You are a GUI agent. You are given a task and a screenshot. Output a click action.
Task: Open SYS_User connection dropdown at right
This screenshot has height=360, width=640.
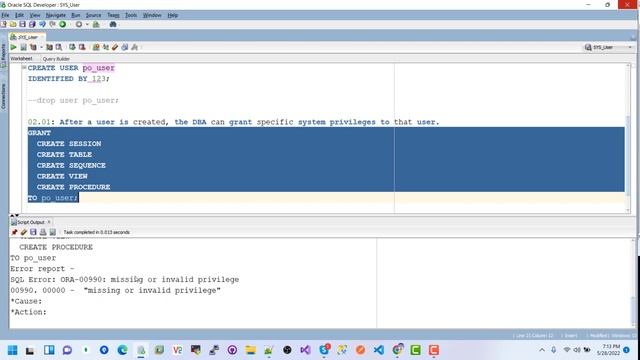tap(630, 47)
